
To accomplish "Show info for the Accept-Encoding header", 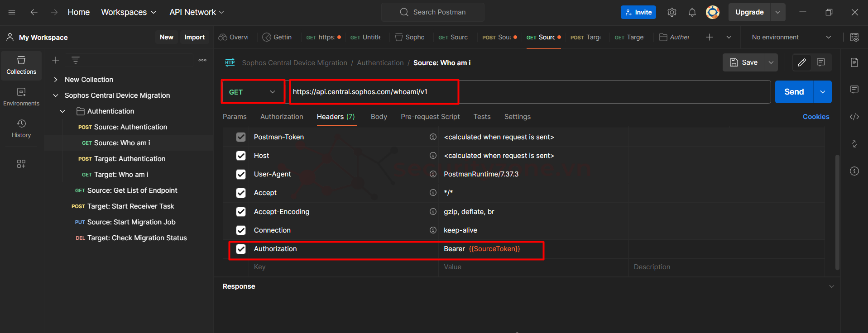I will [x=433, y=212].
